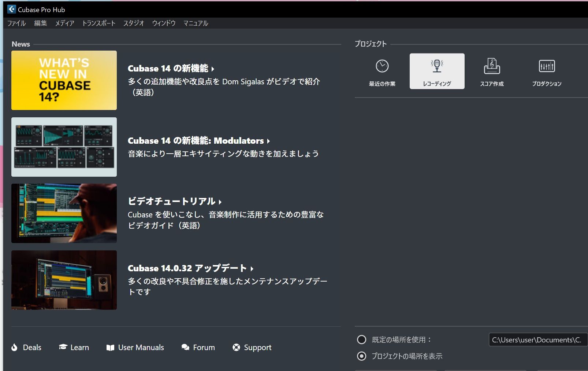Click the Dom Sigalas video description text

[224, 87]
